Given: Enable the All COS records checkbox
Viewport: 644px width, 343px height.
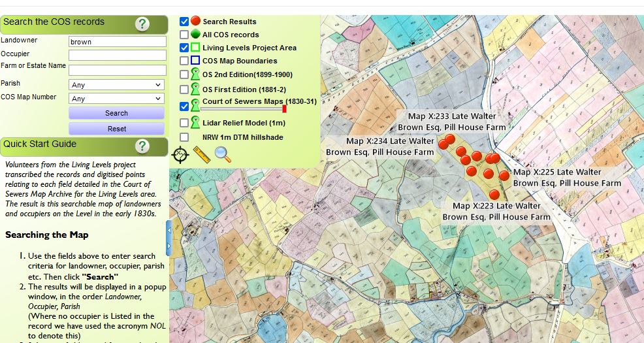Looking at the screenshot, I should point(184,35).
